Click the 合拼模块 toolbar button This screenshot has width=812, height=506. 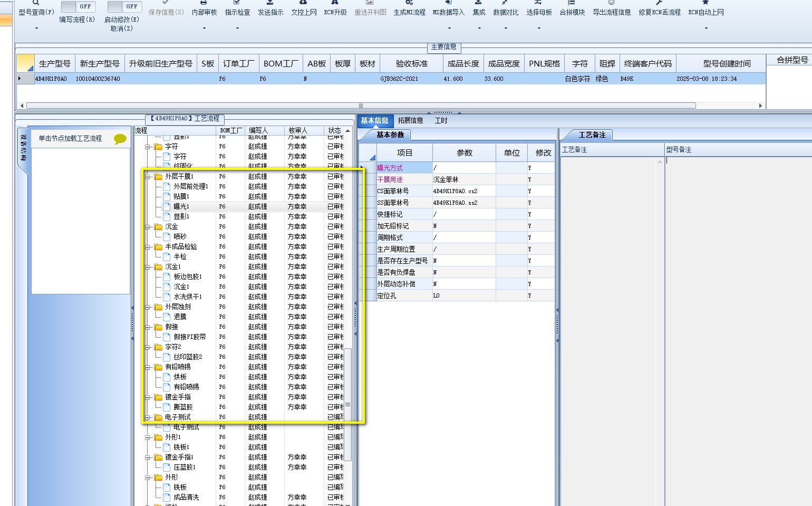572,8
